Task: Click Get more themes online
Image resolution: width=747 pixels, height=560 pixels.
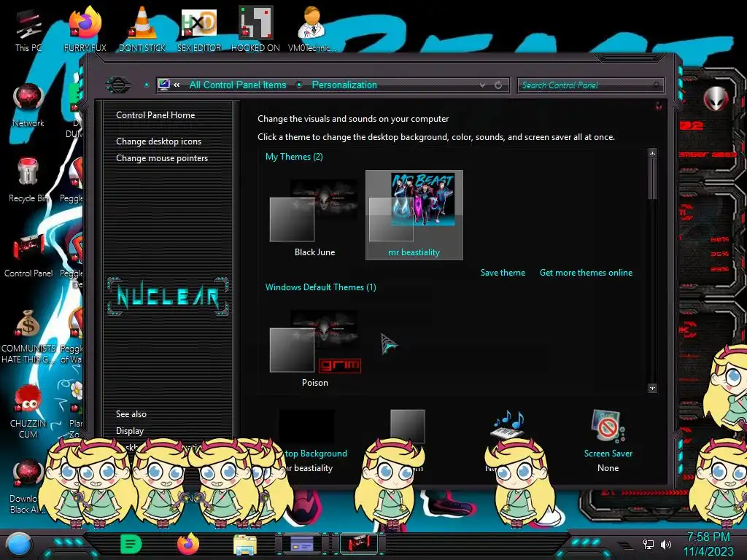Action: [586, 273]
